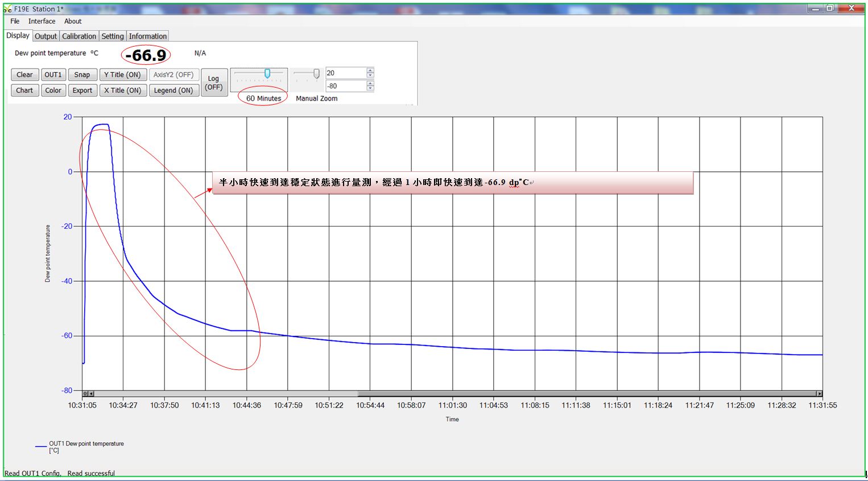The width and height of the screenshot is (868, 481).
Task: Switch to the Output tab
Action: tap(46, 36)
